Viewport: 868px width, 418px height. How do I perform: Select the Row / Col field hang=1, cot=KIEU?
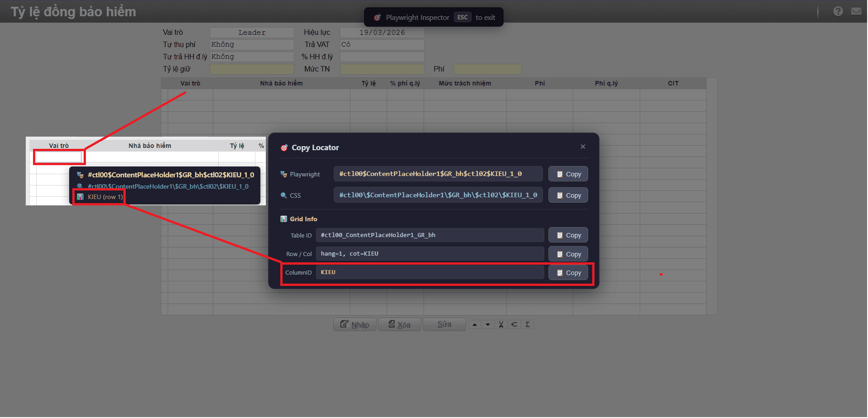(430, 254)
